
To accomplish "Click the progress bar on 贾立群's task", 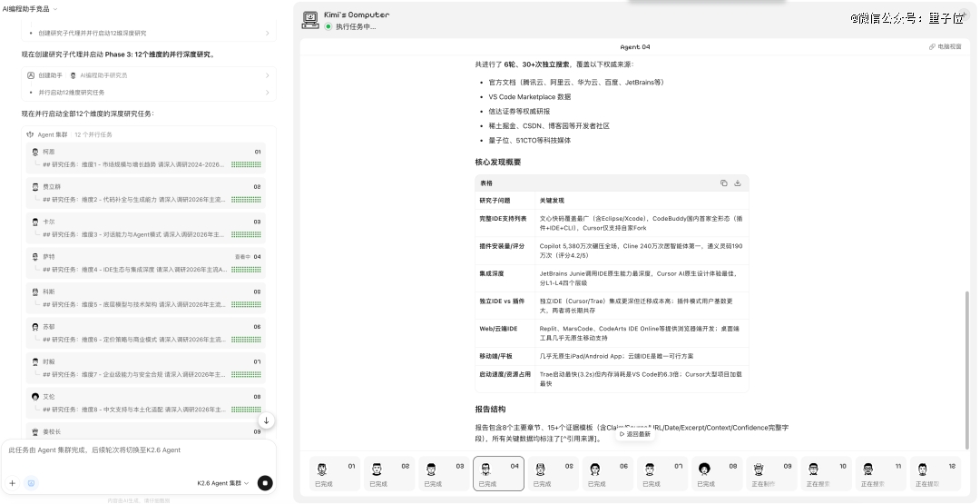I will pyautogui.click(x=245, y=199).
